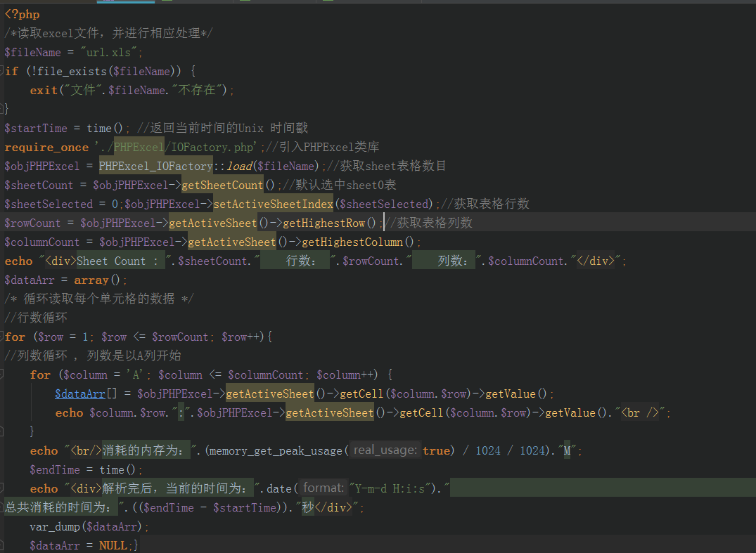Click the "M" string after 1024)
Image resolution: width=756 pixels, height=553 pixels.
pos(567,451)
